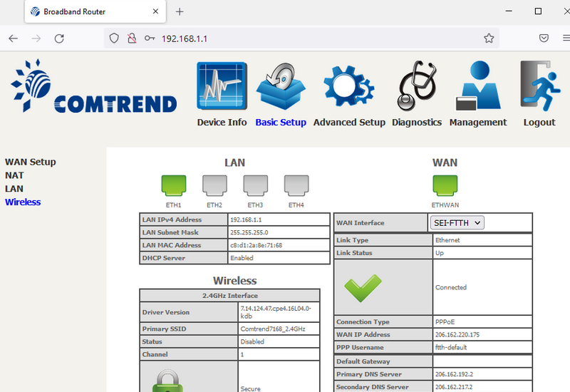Open Device Info monitor icon
Viewport: 570px width, 392px height.
tap(222, 86)
